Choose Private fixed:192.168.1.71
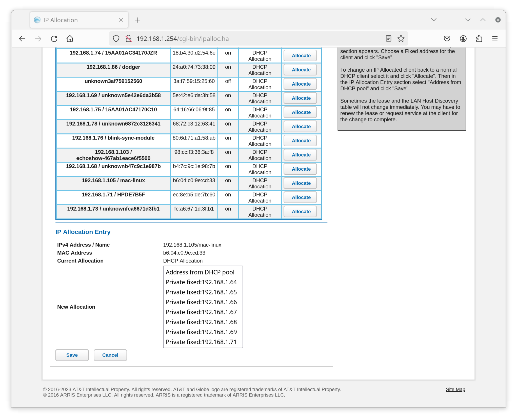The height and width of the screenshot is (420, 517). pos(203,342)
